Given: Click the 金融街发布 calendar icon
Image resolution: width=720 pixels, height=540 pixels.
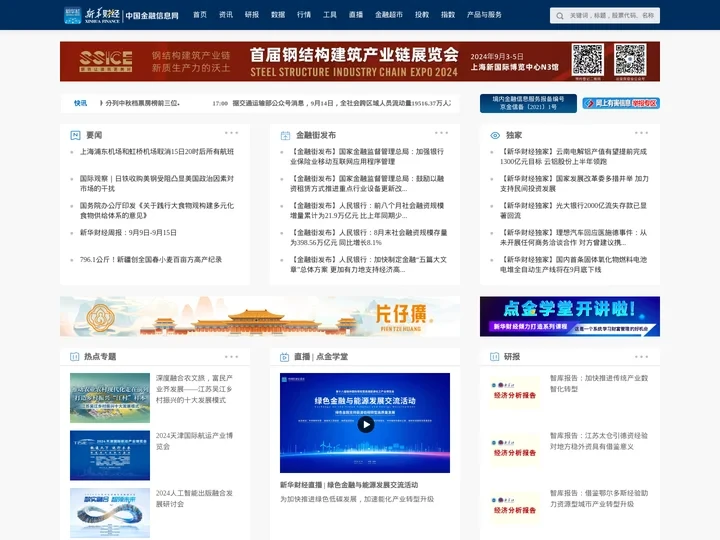Looking at the screenshot, I should click(285, 135).
